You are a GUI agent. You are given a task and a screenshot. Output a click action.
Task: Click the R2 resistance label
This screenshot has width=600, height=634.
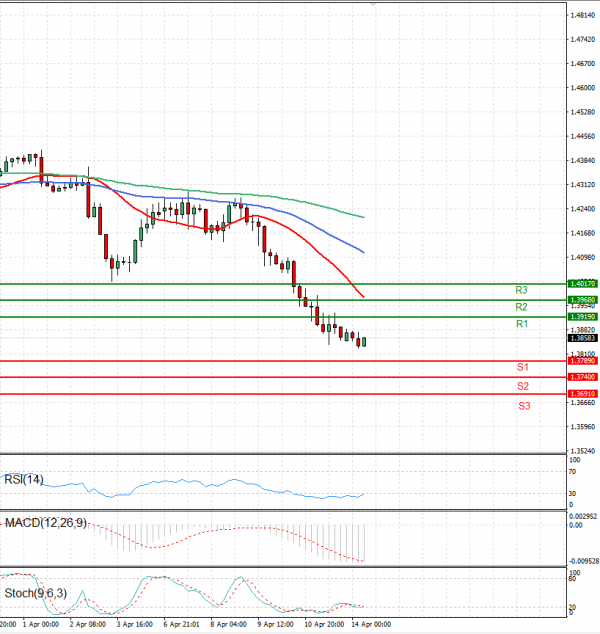click(521, 307)
